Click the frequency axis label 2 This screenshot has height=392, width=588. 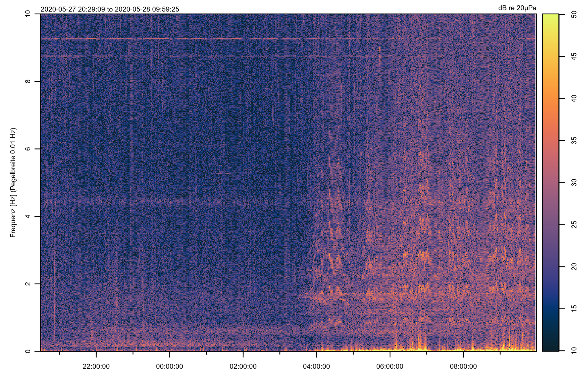[28, 284]
